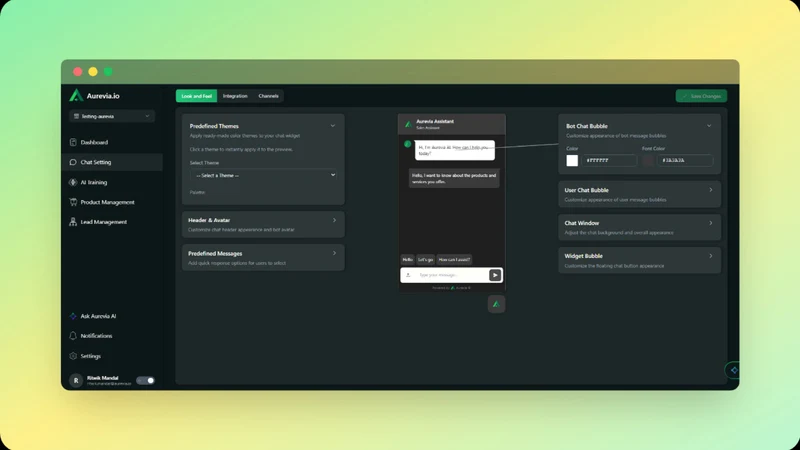The height and width of the screenshot is (450, 800).
Task: Click the dark font color swatch
Action: (648, 160)
